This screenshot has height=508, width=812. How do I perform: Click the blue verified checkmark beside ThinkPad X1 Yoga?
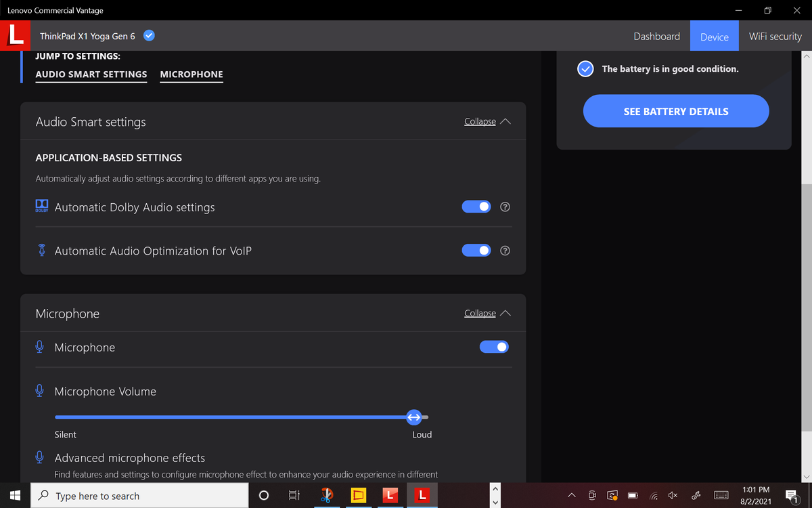[149, 36]
